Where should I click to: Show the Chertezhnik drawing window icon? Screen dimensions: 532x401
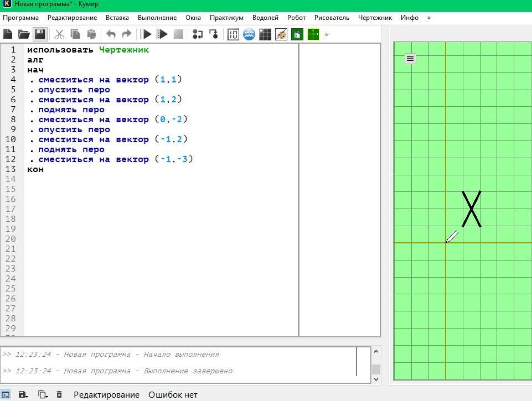tap(313, 34)
